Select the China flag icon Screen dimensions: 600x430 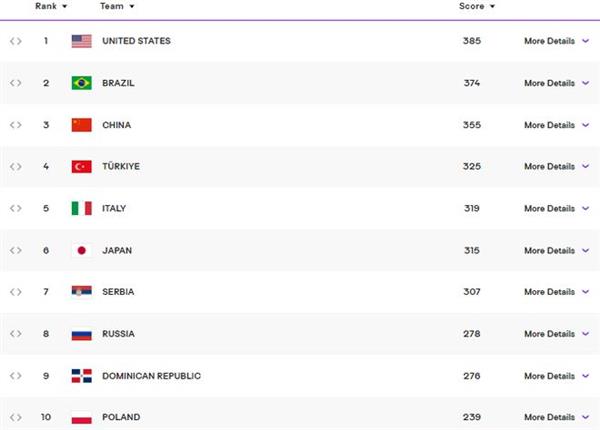pos(82,125)
